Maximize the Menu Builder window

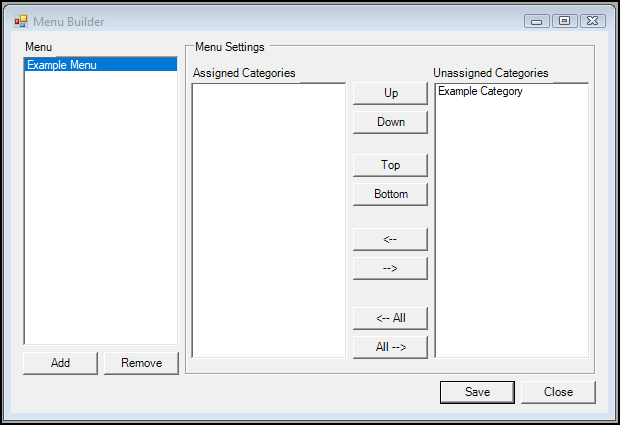click(565, 21)
